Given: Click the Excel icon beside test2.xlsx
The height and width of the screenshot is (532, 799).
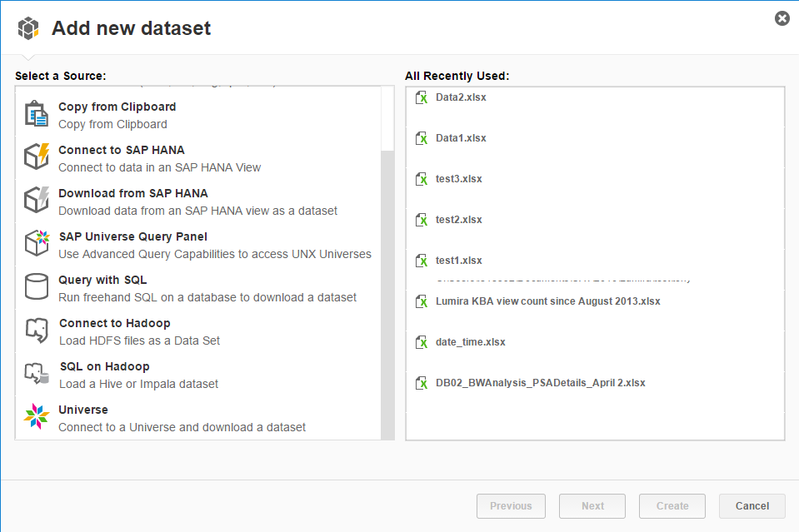Looking at the screenshot, I should (x=422, y=220).
